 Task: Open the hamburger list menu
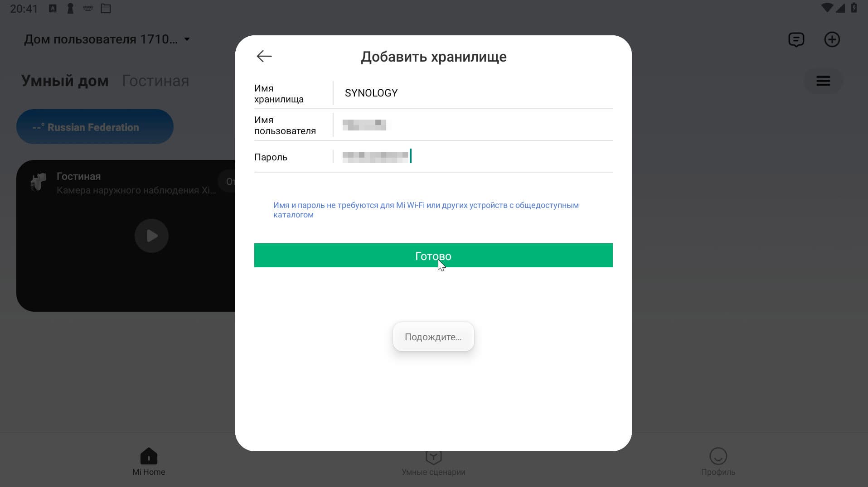pos(823,81)
